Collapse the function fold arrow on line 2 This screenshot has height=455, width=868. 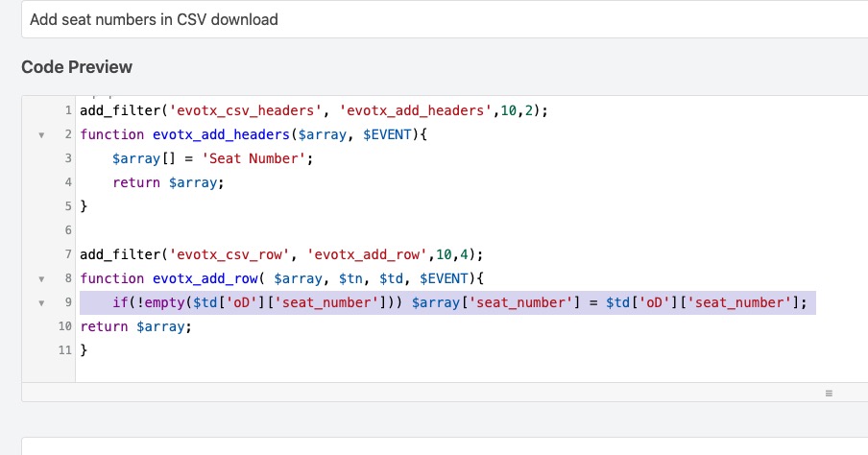(41, 135)
